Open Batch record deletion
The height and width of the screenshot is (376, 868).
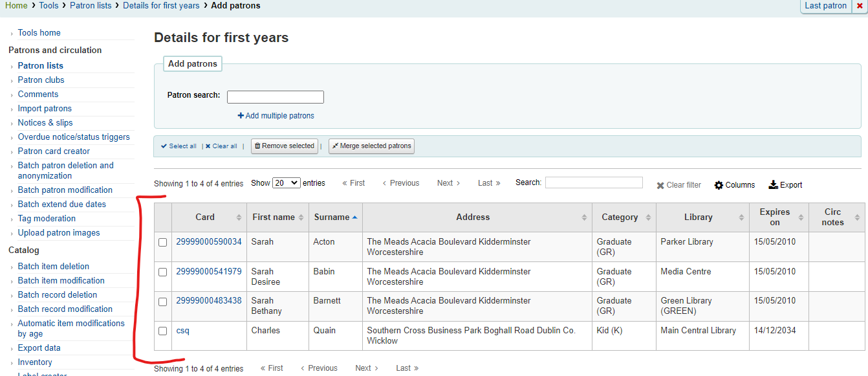point(58,295)
